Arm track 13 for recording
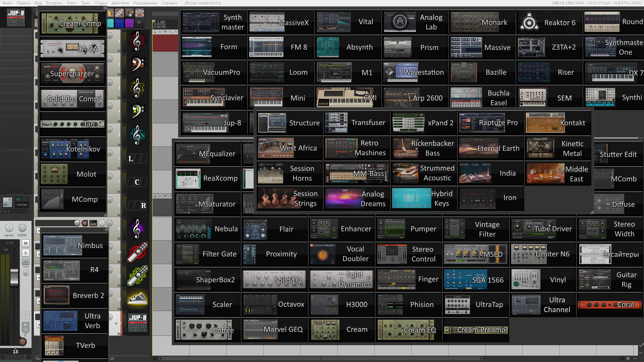Screen dimensions: 644x362 pos(22,342)
